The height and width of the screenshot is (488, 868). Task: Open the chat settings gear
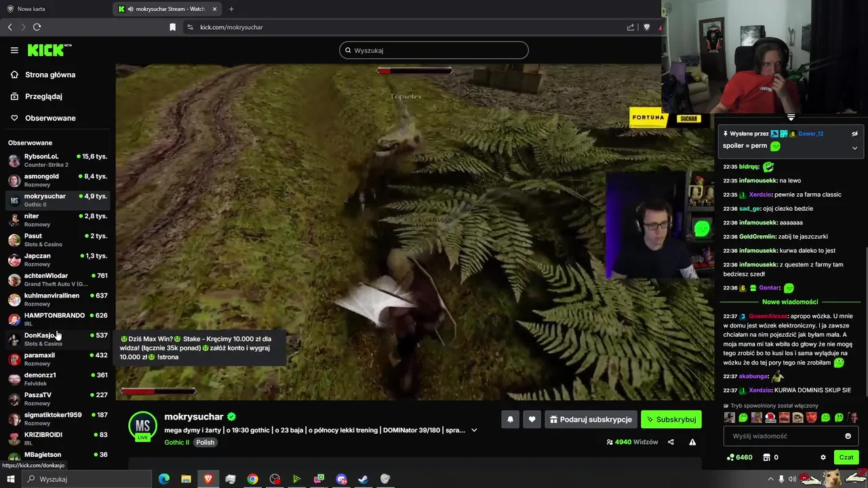tap(823, 457)
